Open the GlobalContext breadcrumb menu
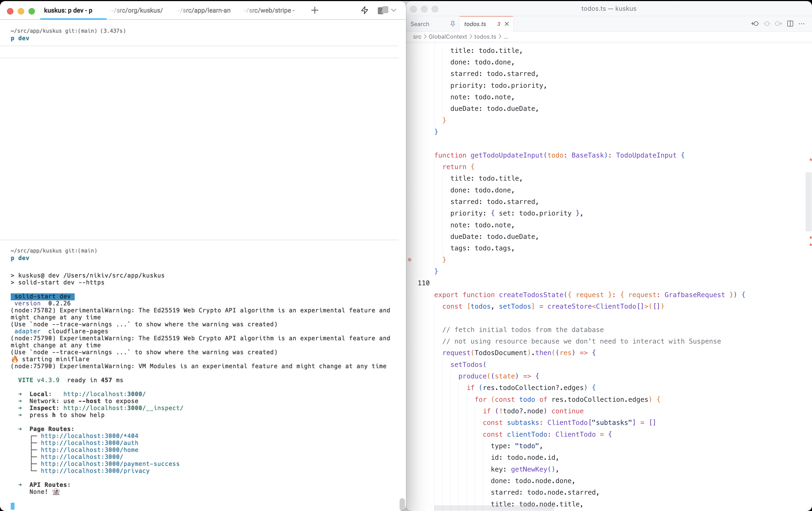812x511 pixels. [448, 37]
